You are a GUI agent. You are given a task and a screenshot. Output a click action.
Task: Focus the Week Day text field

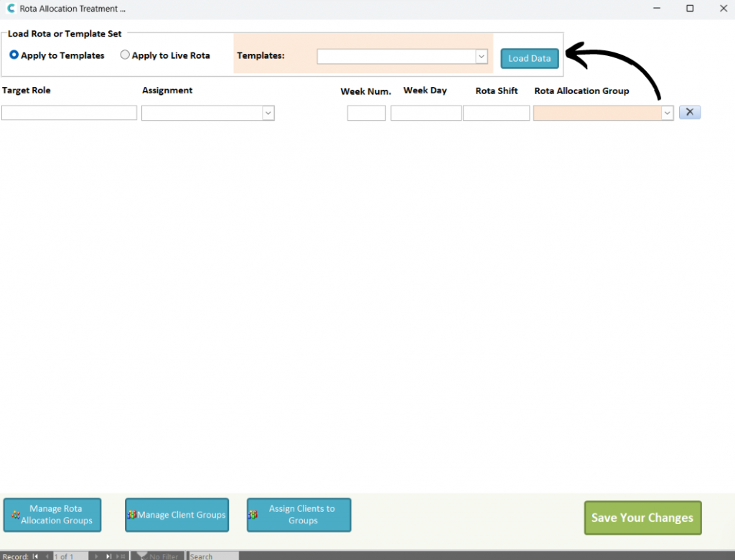pyautogui.click(x=426, y=113)
